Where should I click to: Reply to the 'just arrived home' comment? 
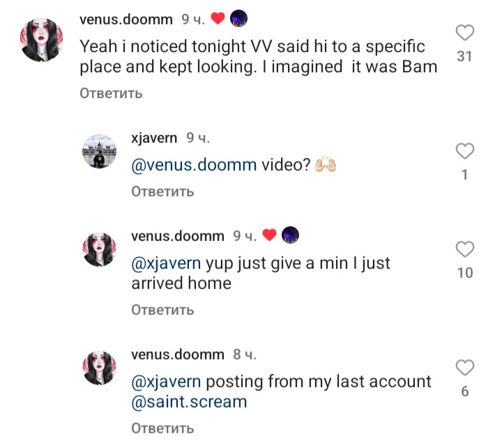162,310
